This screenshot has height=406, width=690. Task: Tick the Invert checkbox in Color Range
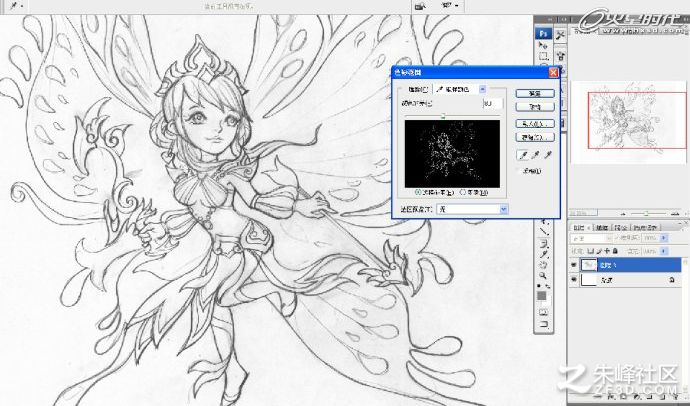point(518,171)
